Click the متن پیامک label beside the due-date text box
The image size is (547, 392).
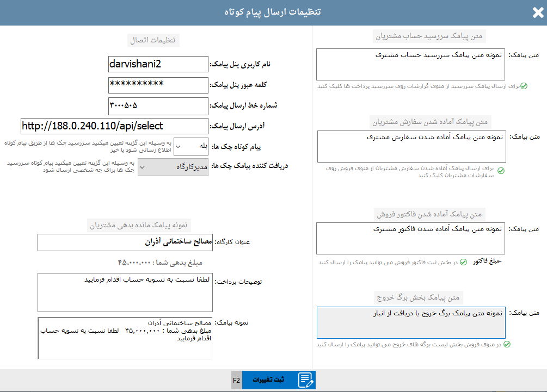pos(524,55)
